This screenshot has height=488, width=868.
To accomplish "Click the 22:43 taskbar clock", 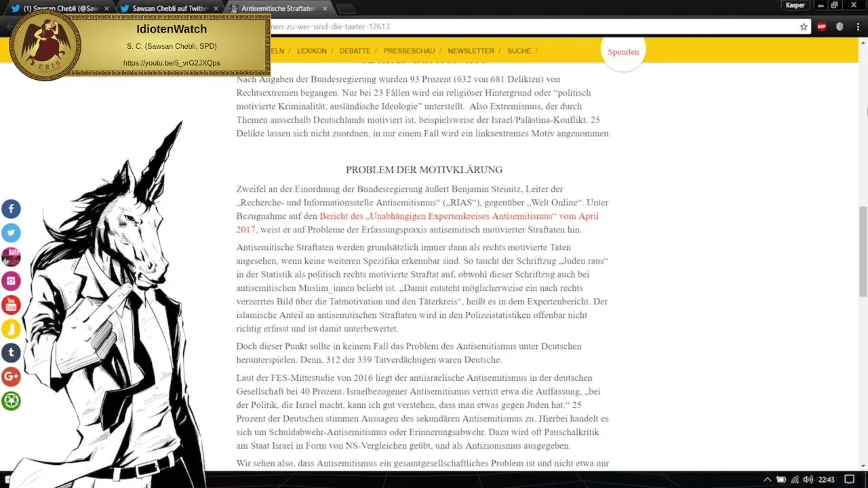I will pyautogui.click(x=826, y=479).
